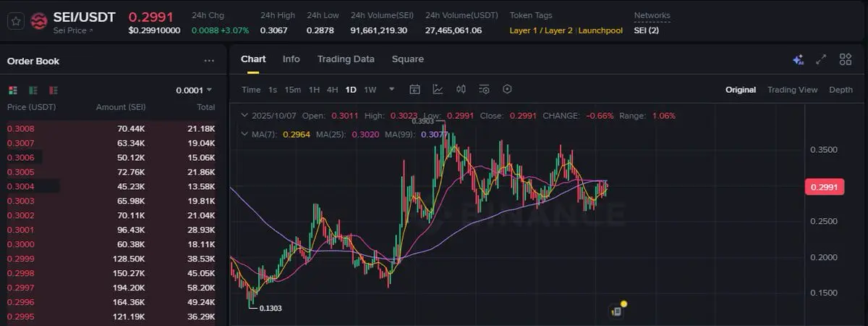Image resolution: width=868 pixels, height=326 pixels.
Task: Select the 0.3004 ask price row
Action: coord(111,186)
